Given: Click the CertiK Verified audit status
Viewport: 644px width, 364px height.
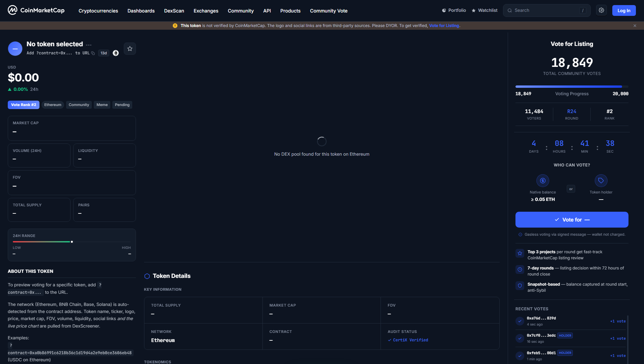Looking at the screenshot, I should coord(408,340).
